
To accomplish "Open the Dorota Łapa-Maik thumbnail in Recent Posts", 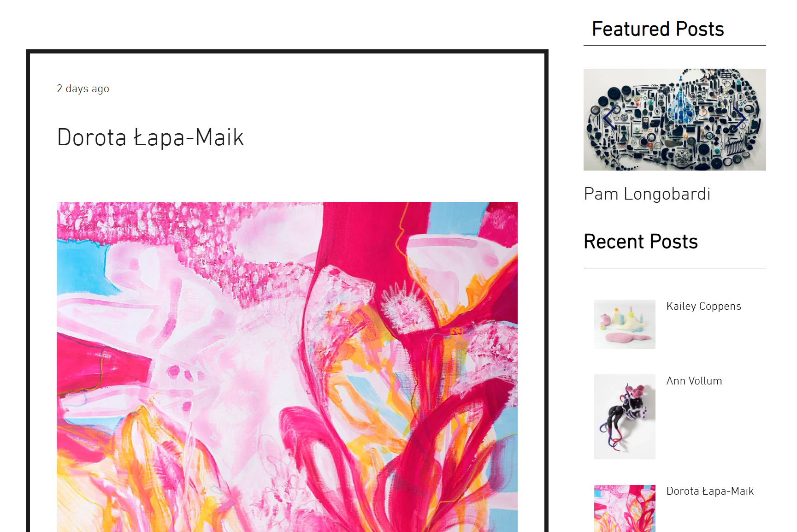I will point(625,508).
